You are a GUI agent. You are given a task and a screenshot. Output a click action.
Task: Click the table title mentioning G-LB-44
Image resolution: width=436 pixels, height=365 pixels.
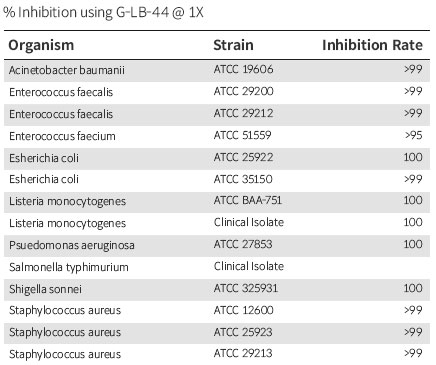(103, 12)
